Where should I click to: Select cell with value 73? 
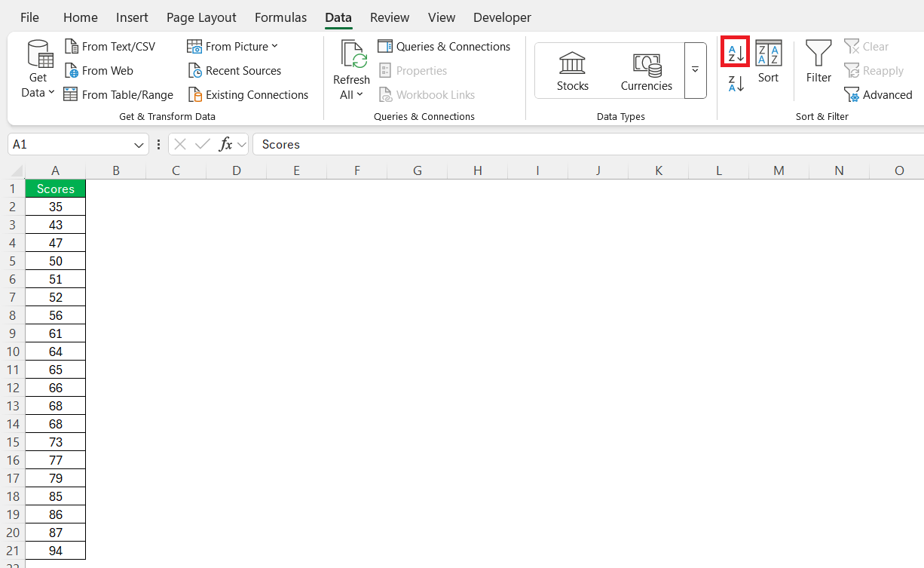56,442
